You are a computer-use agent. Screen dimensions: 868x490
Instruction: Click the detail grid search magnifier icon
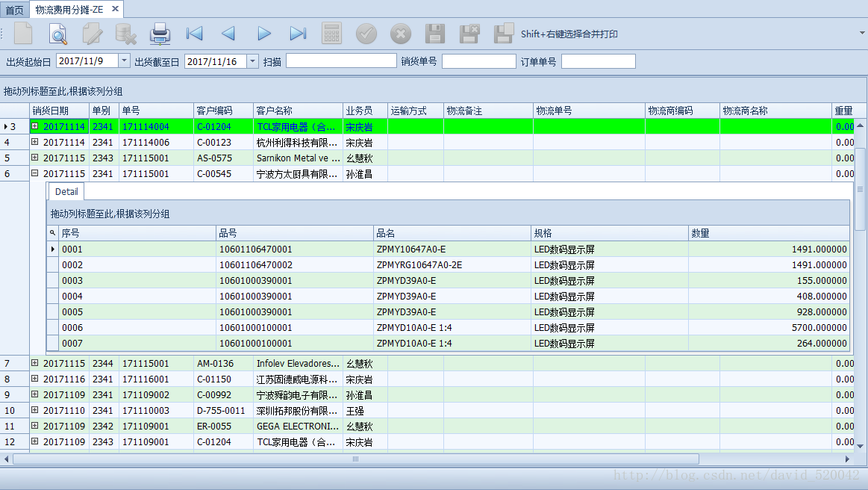(x=52, y=233)
